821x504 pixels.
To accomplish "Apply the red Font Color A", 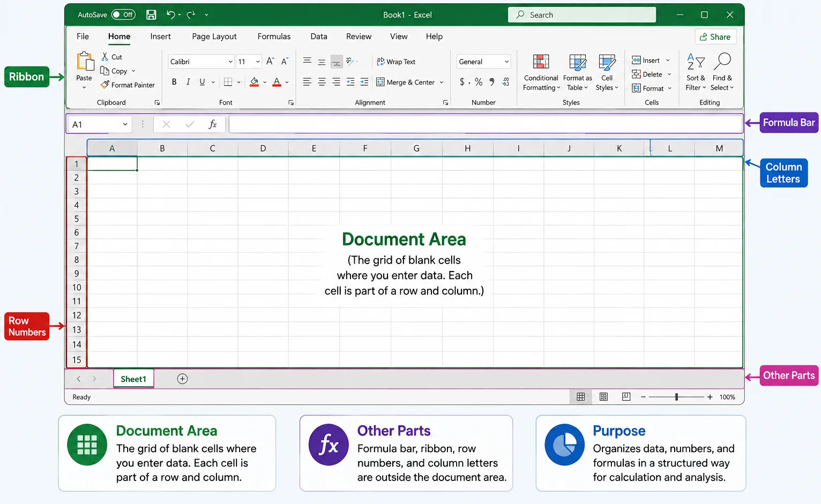I will [x=277, y=82].
